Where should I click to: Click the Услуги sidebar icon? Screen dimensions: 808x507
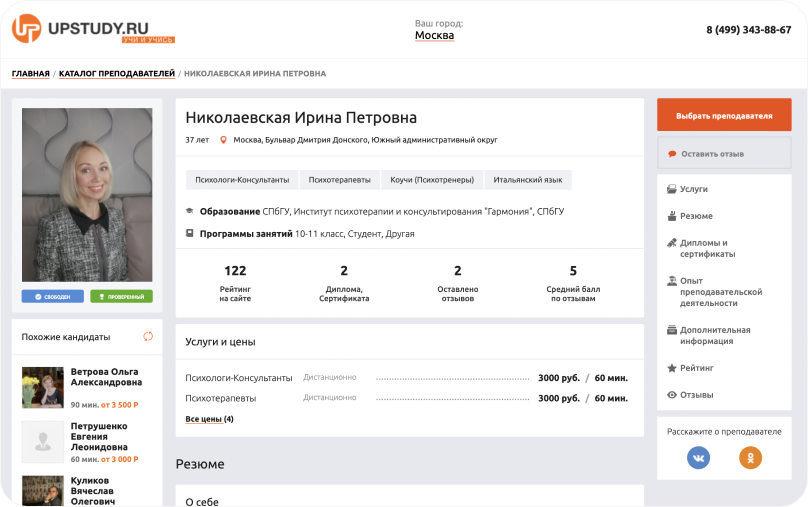pos(671,189)
